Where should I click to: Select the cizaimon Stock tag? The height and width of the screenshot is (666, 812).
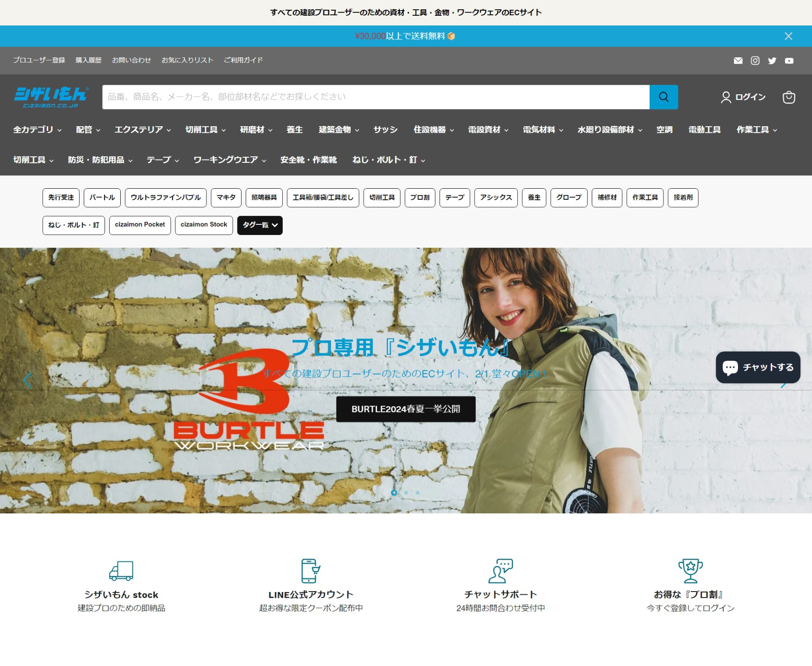click(x=204, y=225)
